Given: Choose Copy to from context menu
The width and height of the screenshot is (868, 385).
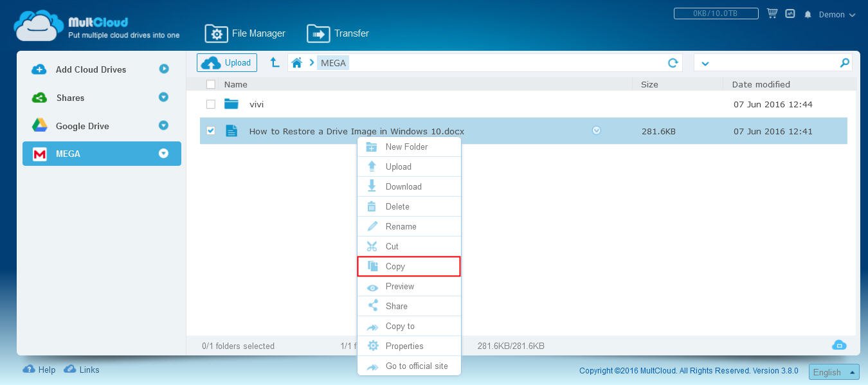Looking at the screenshot, I should point(409,326).
